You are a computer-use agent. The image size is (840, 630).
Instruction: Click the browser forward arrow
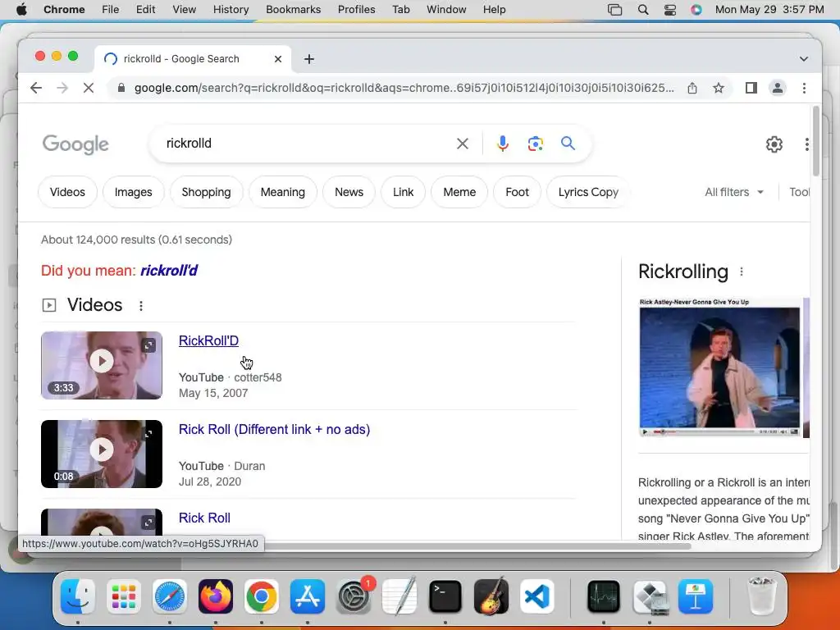(62, 88)
